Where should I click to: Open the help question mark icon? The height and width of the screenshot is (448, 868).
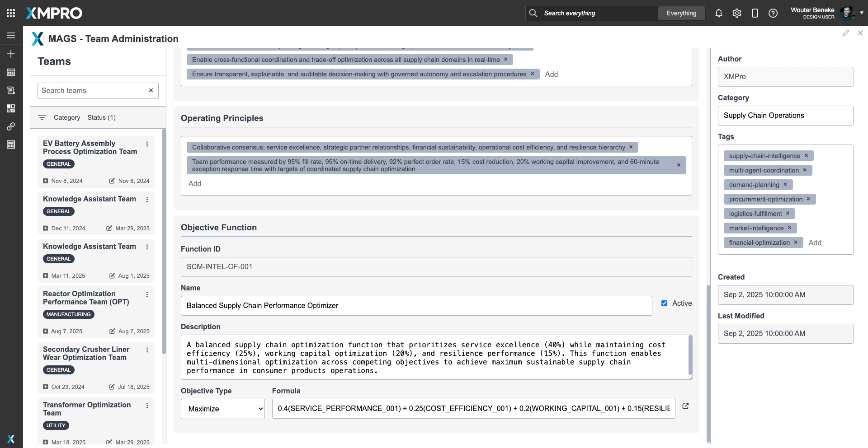click(773, 13)
